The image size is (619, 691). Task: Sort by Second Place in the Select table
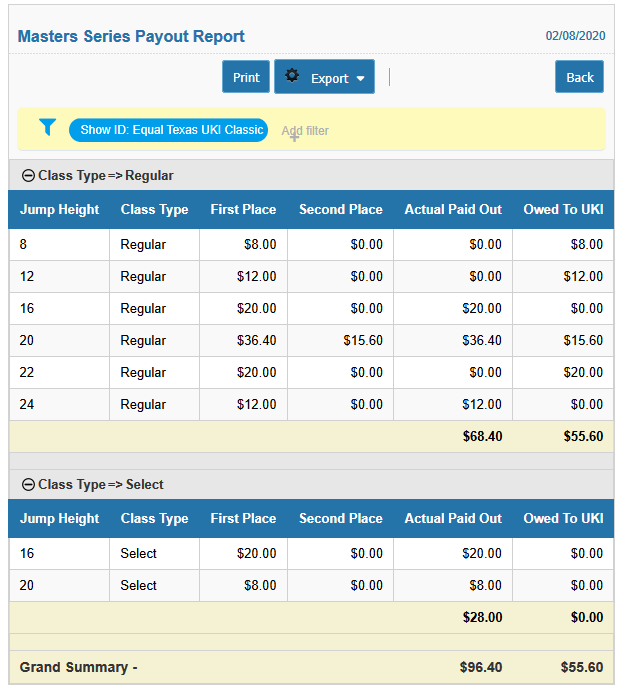(x=341, y=518)
